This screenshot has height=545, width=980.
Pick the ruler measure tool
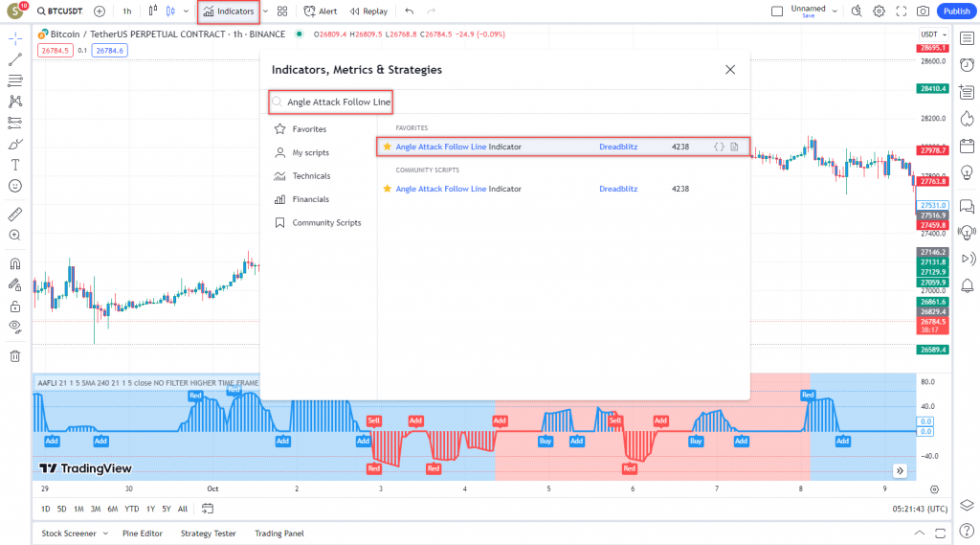coord(15,214)
